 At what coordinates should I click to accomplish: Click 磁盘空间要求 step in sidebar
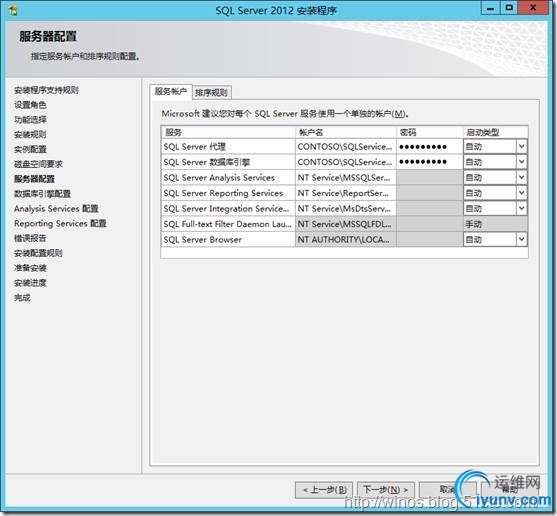38,164
